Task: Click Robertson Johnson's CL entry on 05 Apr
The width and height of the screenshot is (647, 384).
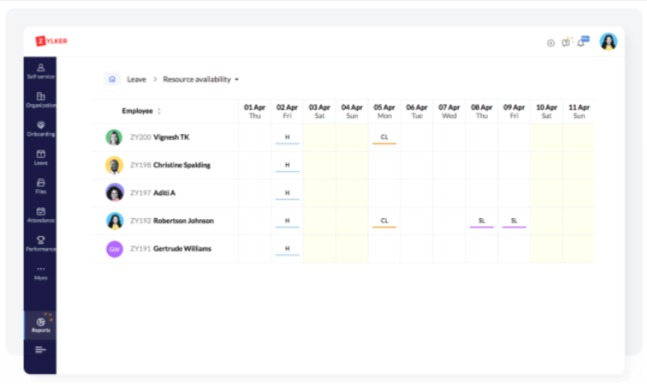Action: point(384,221)
